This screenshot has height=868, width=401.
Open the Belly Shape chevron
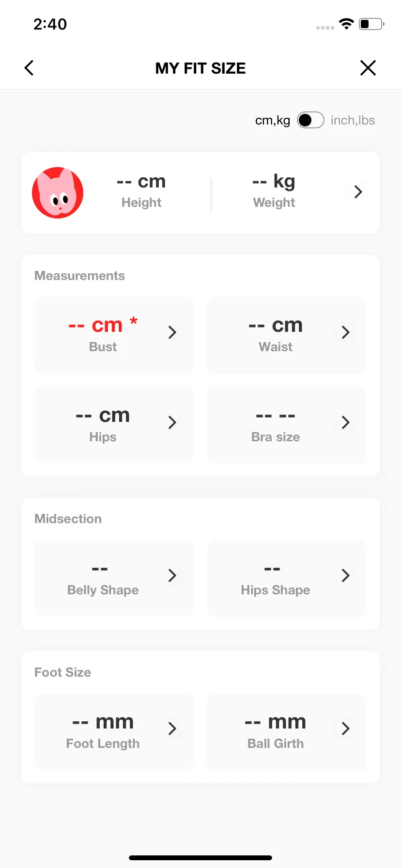click(x=172, y=575)
